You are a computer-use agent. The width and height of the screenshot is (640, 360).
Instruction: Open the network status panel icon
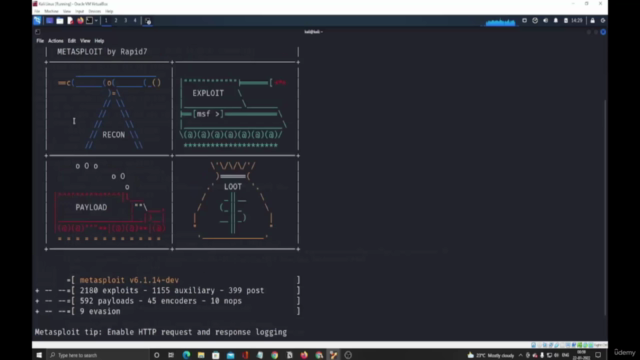(x=535, y=20)
